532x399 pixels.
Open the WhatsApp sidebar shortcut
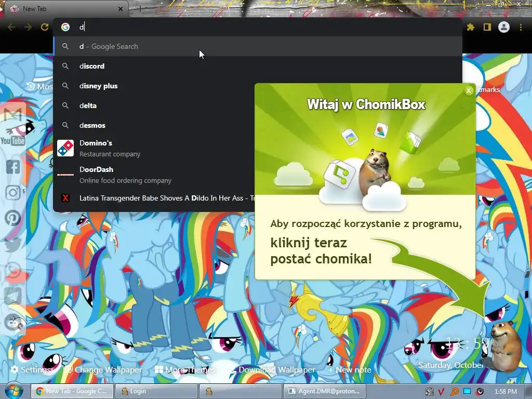click(13, 271)
